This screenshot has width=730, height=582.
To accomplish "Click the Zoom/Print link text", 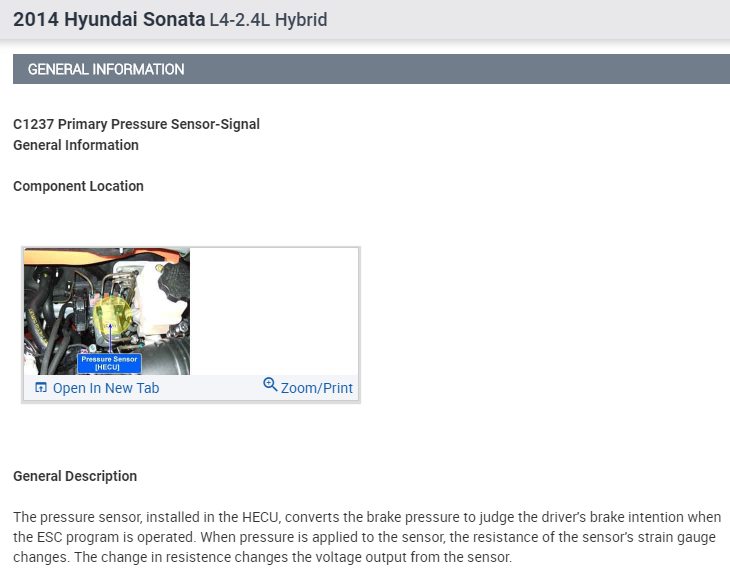I will (317, 388).
